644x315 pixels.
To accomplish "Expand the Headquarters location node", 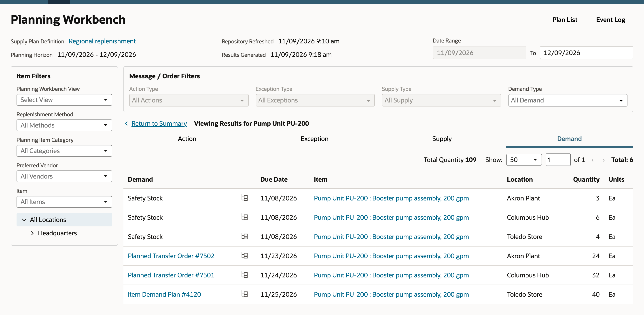I will coord(32,233).
